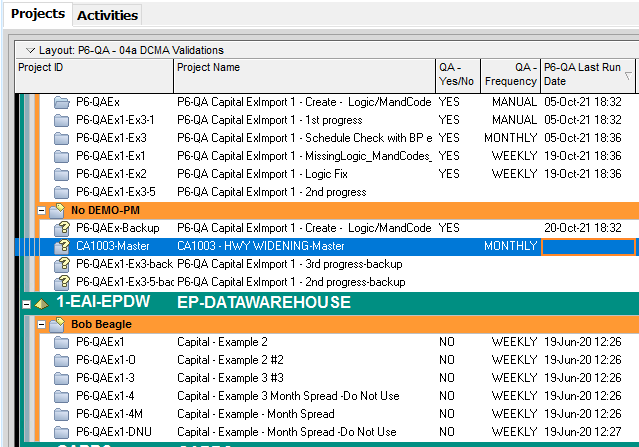Click MANUAL frequency of P6-QAEx1-Ex3-1
This screenshot has height=447, width=639.
click(514, 120)
